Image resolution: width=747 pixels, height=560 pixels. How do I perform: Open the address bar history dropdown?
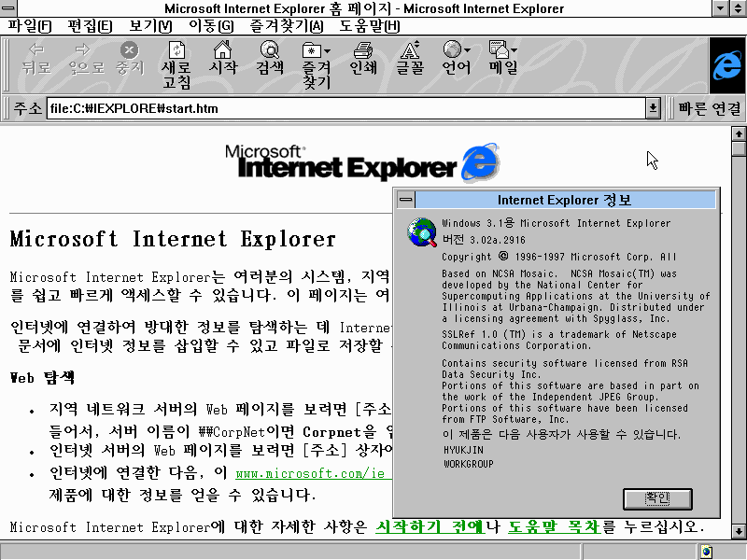pyautogui.click(x=653, y=108)
